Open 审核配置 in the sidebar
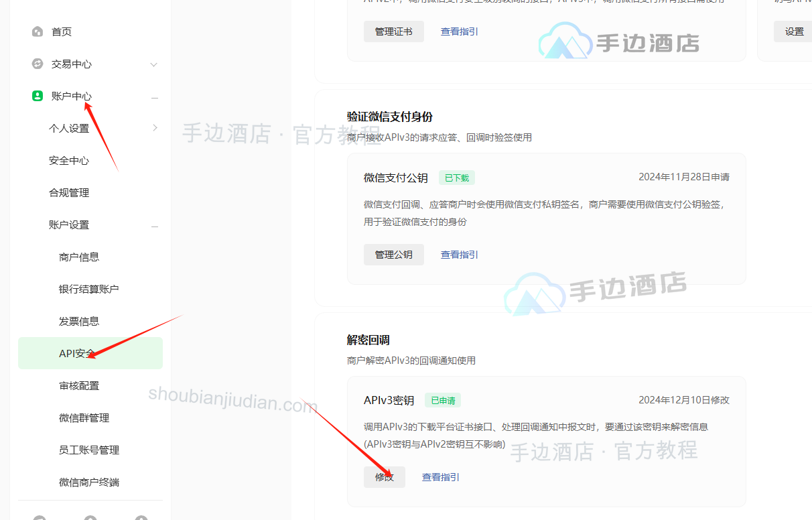812x520 pixels. pos(79,385)
